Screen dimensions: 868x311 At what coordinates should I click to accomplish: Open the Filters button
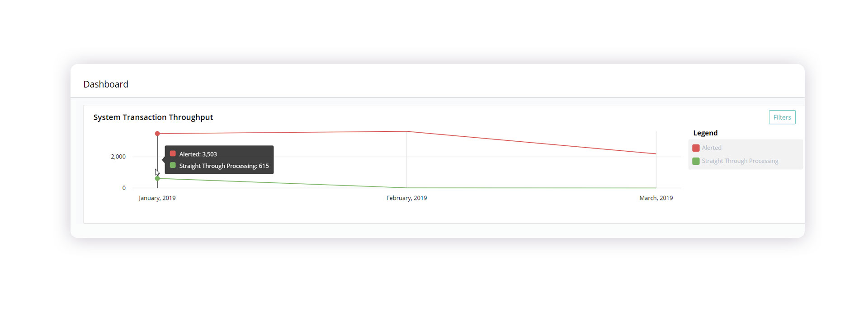[x=782, y=117]
